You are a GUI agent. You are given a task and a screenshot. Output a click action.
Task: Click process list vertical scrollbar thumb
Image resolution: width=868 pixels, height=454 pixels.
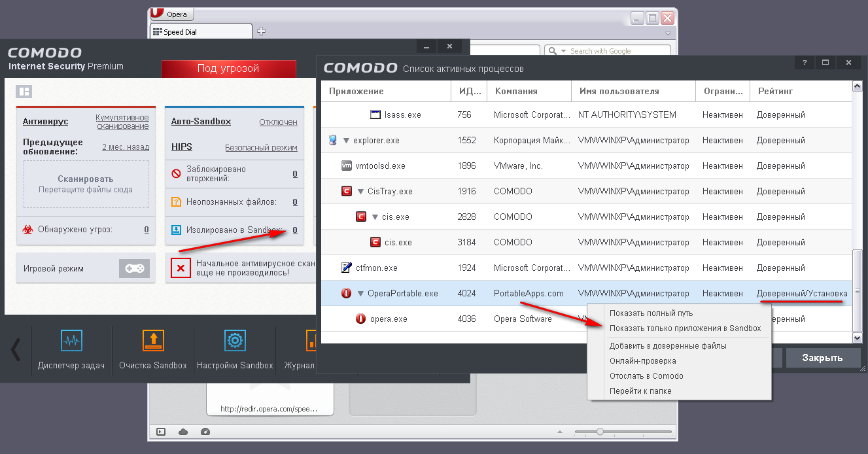click(x=858, y=291)
